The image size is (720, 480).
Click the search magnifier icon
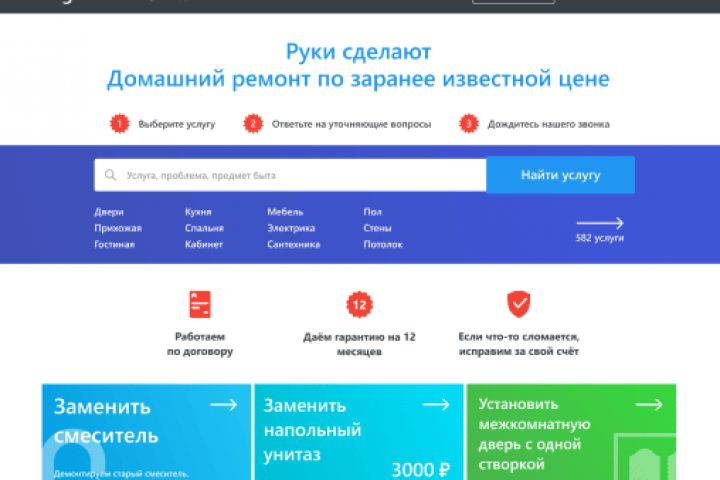click(x=110, y=175)
